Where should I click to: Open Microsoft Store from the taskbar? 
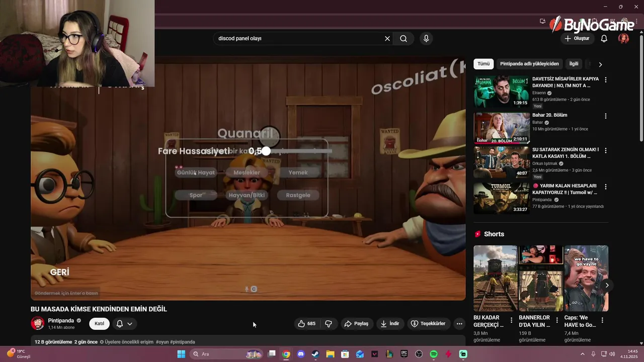[345, 354]
